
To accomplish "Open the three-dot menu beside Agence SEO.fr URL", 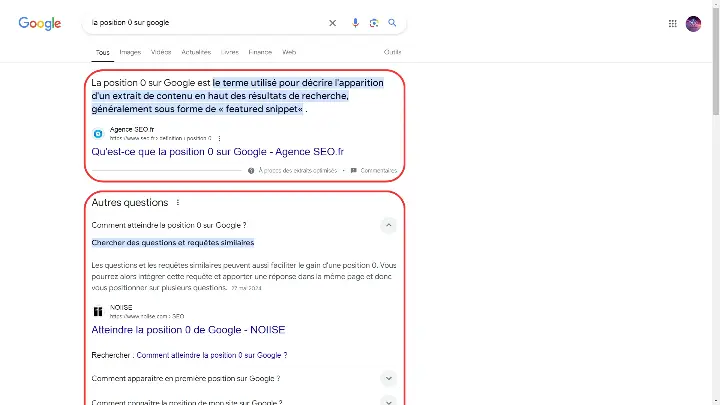I will (219, 138).
